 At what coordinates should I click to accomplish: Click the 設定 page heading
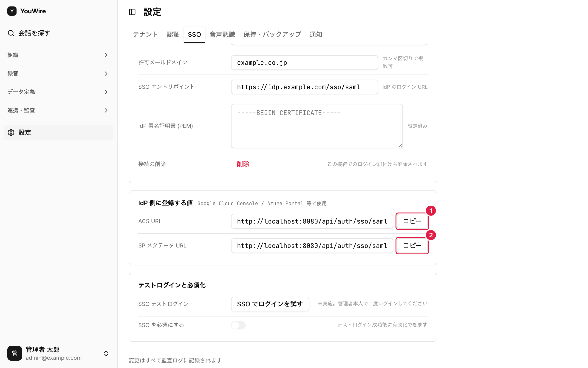coord(152,12)
